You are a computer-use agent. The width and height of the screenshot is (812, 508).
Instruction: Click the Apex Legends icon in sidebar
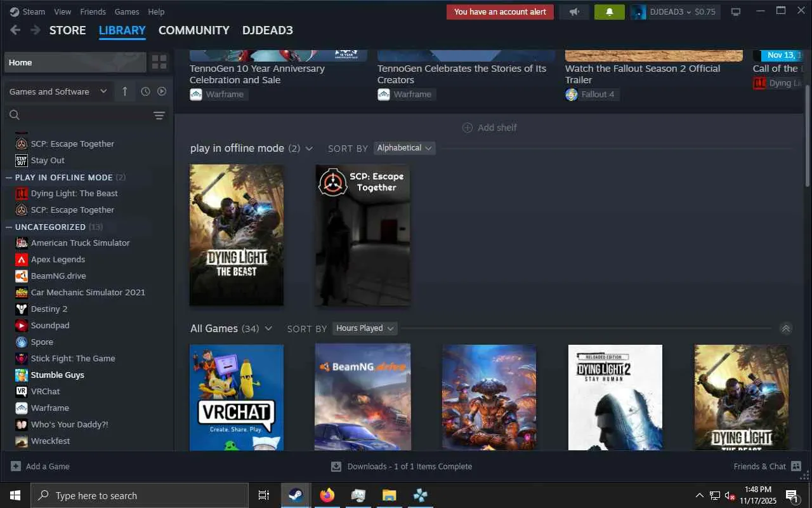(22, 259)
